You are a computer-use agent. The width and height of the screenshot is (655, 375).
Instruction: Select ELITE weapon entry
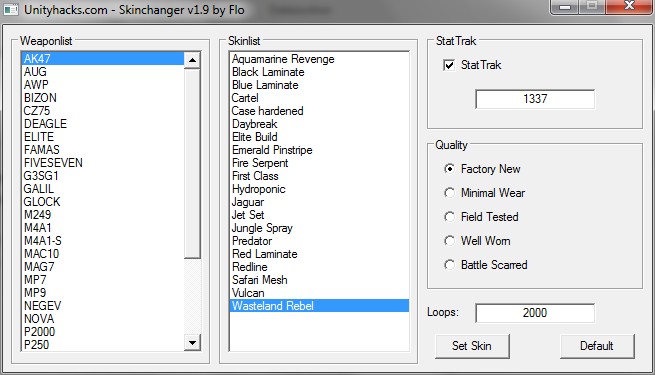(103, 137)
